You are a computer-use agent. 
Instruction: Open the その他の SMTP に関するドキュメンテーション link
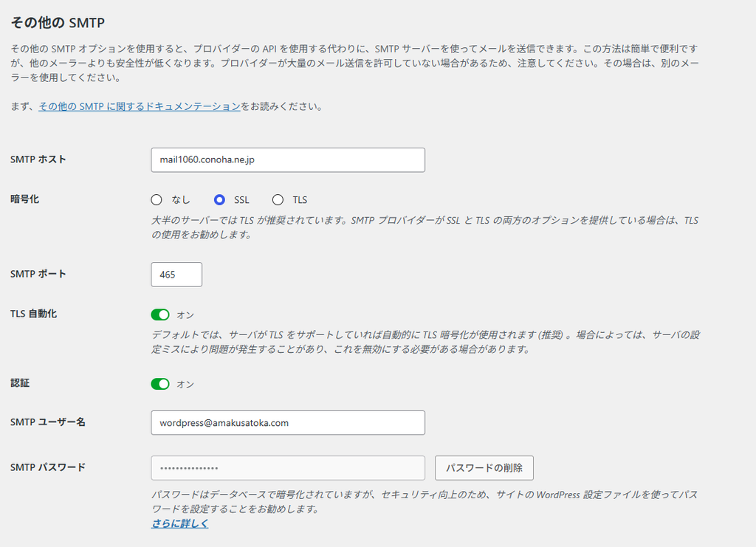140,106
